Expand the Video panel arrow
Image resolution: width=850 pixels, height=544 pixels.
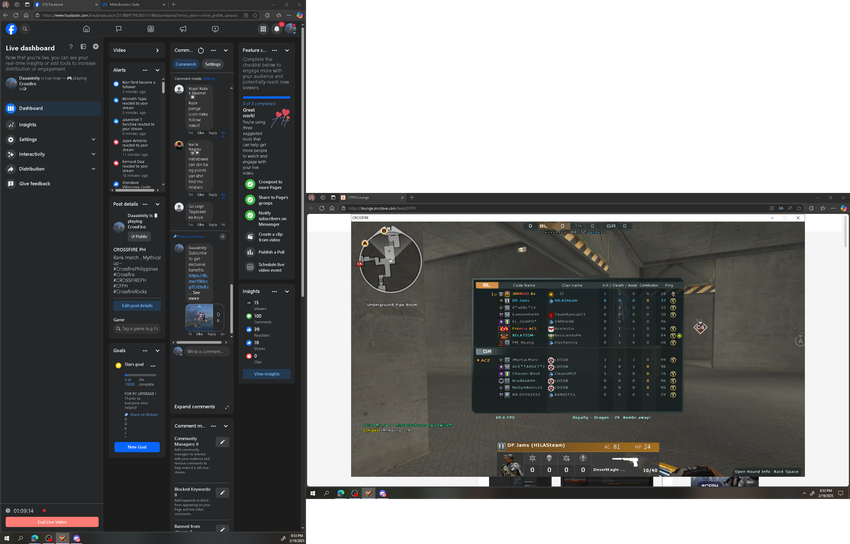tap(157, 50)
